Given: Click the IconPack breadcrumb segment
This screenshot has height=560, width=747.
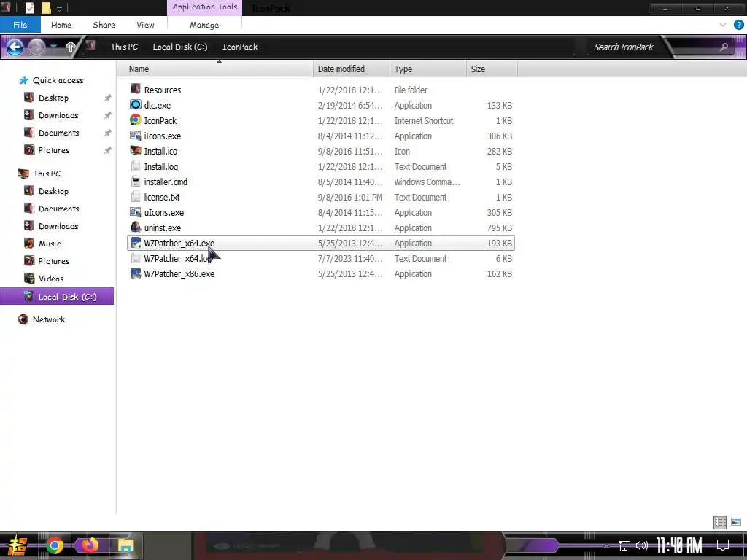Looking at the screenshot, I should pyautogui.click(x=239, y=47).
